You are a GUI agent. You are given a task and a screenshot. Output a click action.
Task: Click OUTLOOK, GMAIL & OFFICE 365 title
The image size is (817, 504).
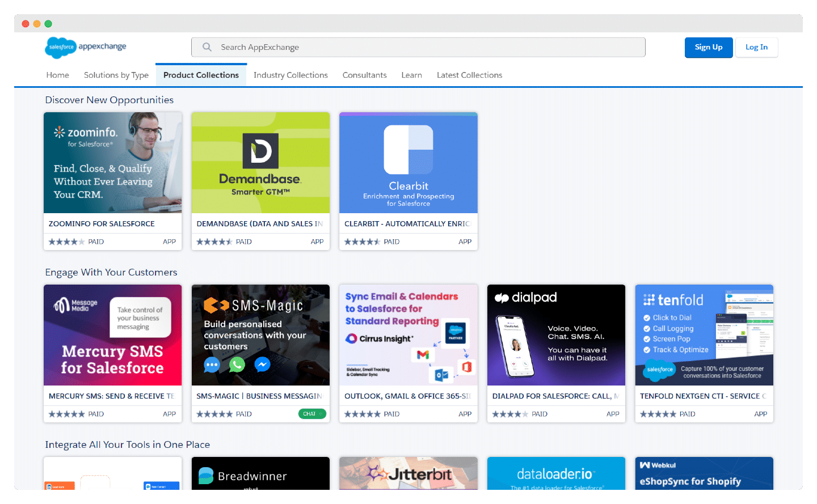[x=407, y=396]
